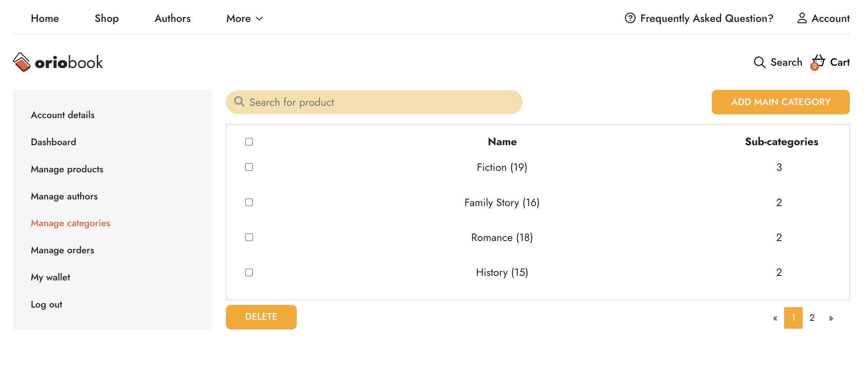Click the Account person icon
Image resolution: width=868 pixels, height=387 pixels.
(x=802, y=18)
